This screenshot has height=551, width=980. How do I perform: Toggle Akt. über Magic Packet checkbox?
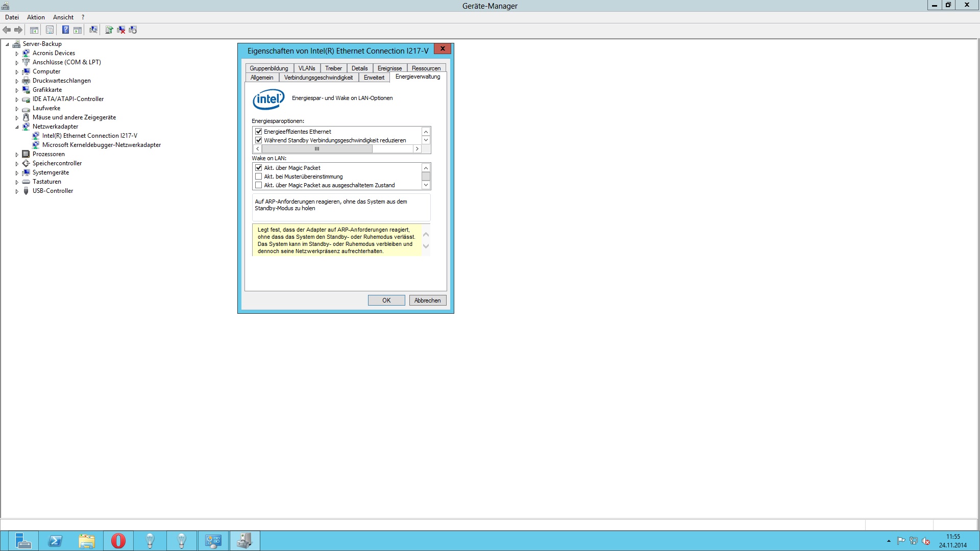[x=259, y=168]
